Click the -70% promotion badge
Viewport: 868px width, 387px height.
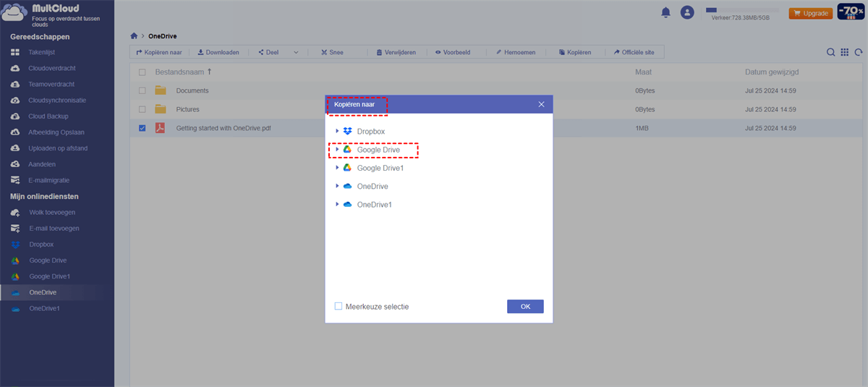click(x=851, y=12)
